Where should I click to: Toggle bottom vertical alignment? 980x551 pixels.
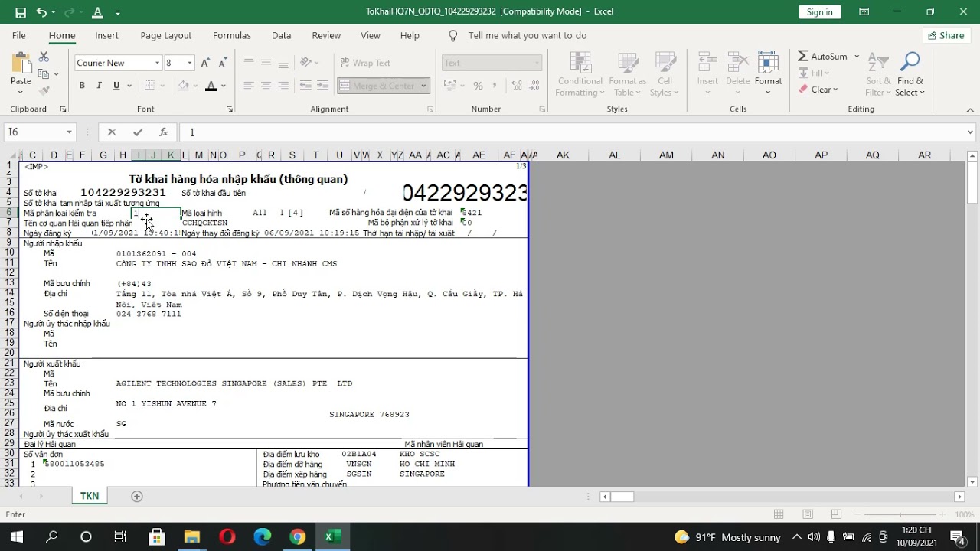[x=283, y=63]
